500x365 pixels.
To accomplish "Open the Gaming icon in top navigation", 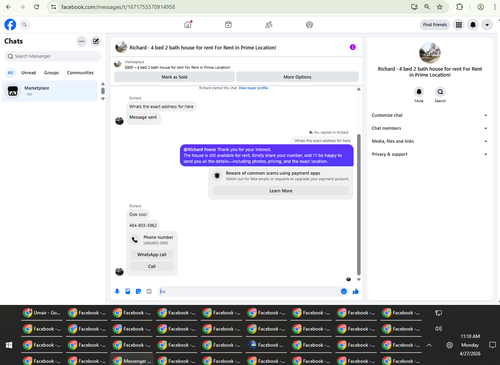I will [x=309, y=24].
